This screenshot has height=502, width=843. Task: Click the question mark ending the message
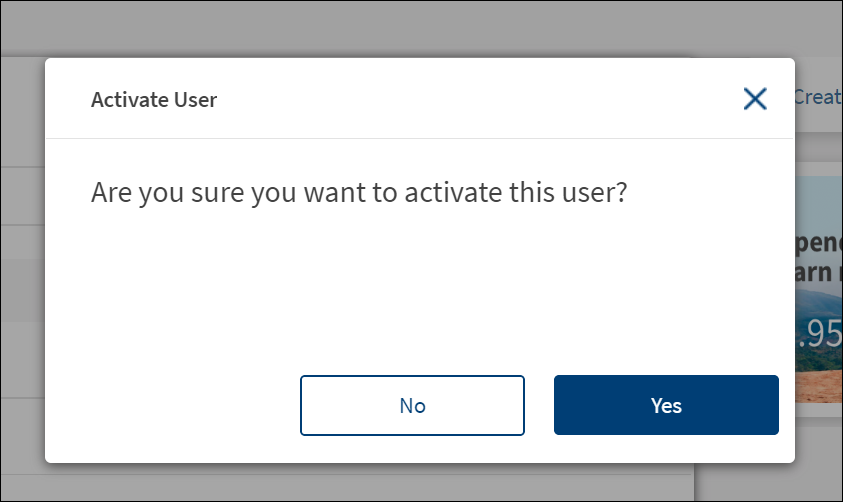point(620,192)
